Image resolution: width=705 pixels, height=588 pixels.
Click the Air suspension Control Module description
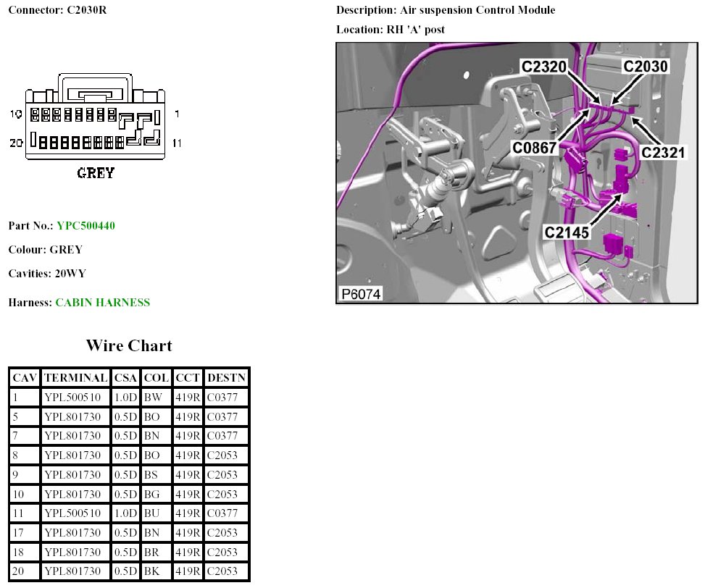(477, 10)
